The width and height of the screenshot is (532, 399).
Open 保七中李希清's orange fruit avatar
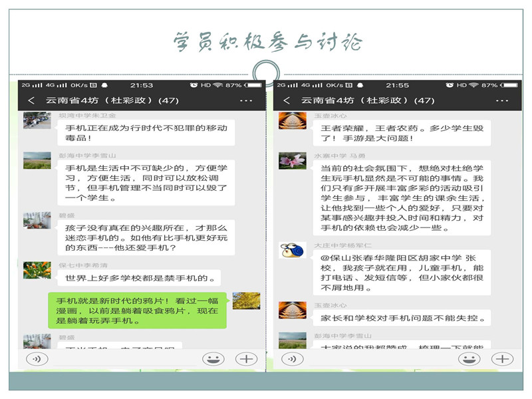tap(37, 270)
